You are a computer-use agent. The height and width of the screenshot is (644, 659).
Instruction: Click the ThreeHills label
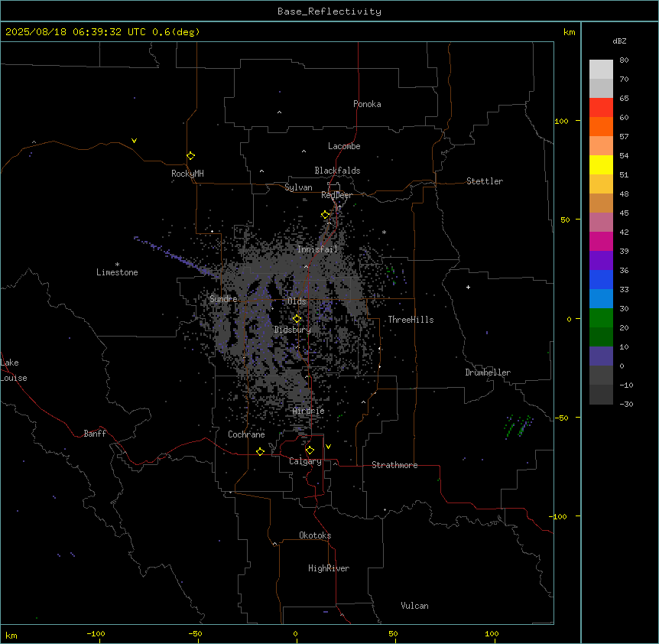coord(411,320)
